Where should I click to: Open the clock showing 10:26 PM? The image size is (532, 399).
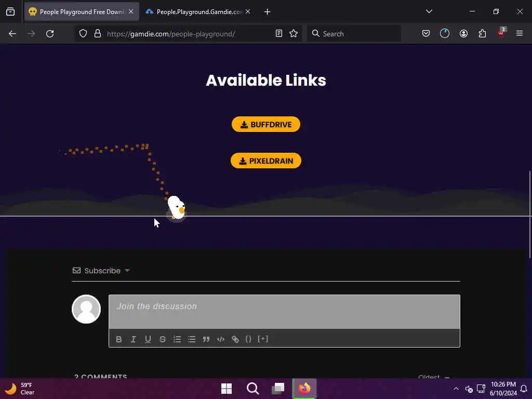(x=503, y=389)
